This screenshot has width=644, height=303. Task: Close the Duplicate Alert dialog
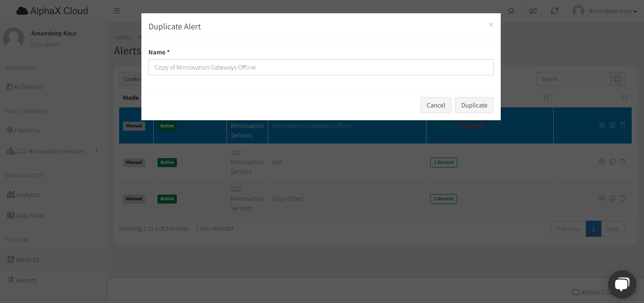pos(491,25)
